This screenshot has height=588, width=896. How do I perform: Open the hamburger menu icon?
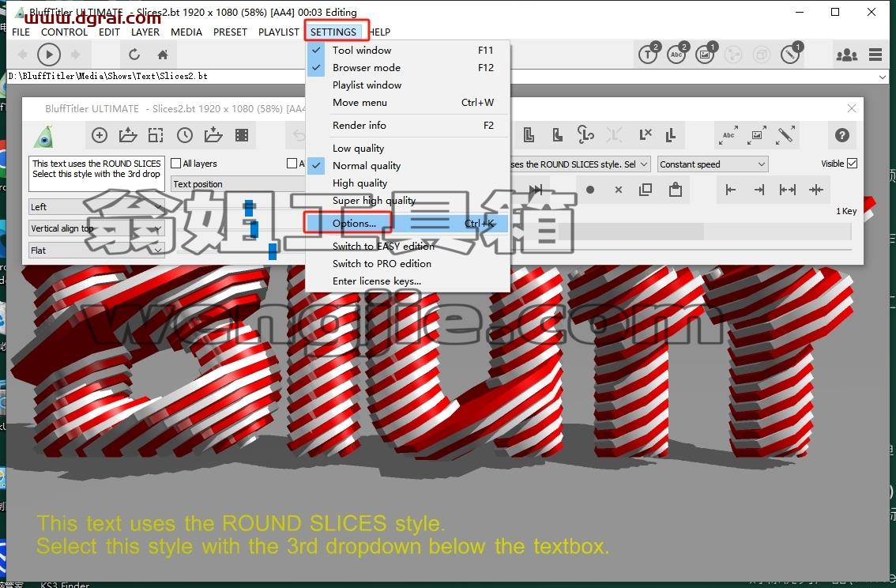pos(875,55)
